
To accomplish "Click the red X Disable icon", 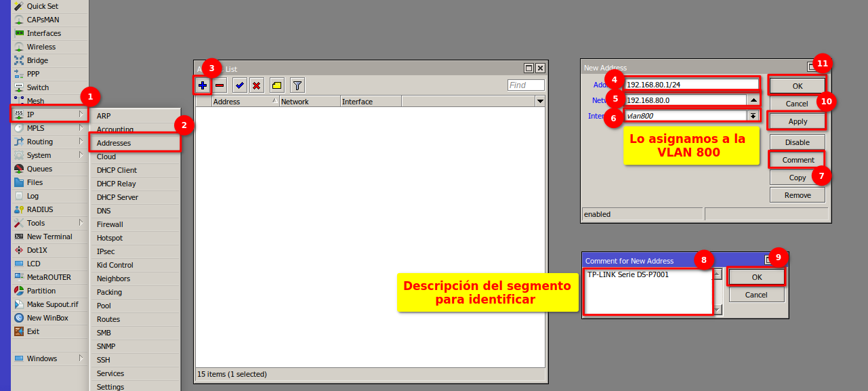I will point(257,85).
